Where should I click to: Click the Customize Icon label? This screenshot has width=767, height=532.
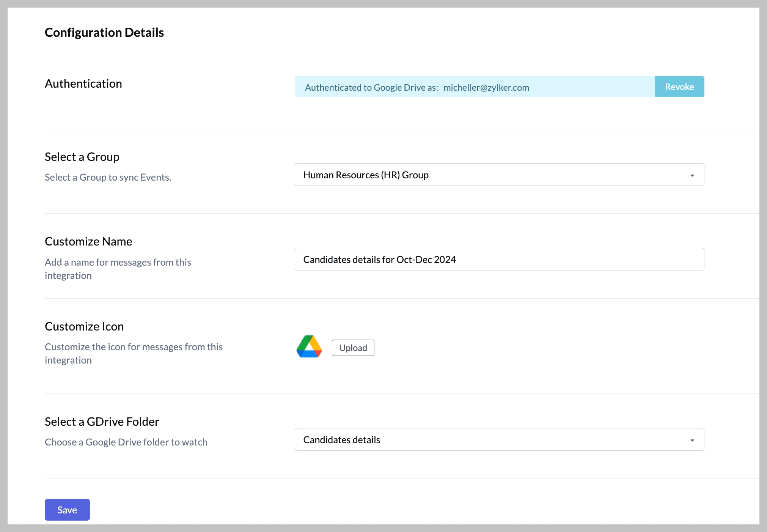click(x=84, y=326)
